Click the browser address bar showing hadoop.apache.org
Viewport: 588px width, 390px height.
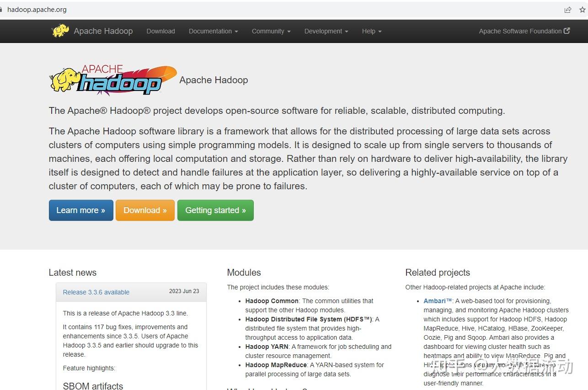[37, 9]
